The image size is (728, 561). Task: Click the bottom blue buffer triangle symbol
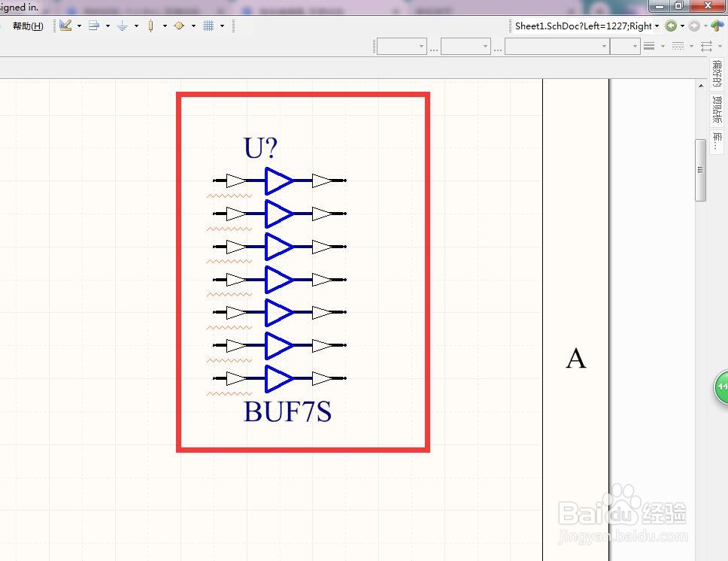click(x=279, y=378)
